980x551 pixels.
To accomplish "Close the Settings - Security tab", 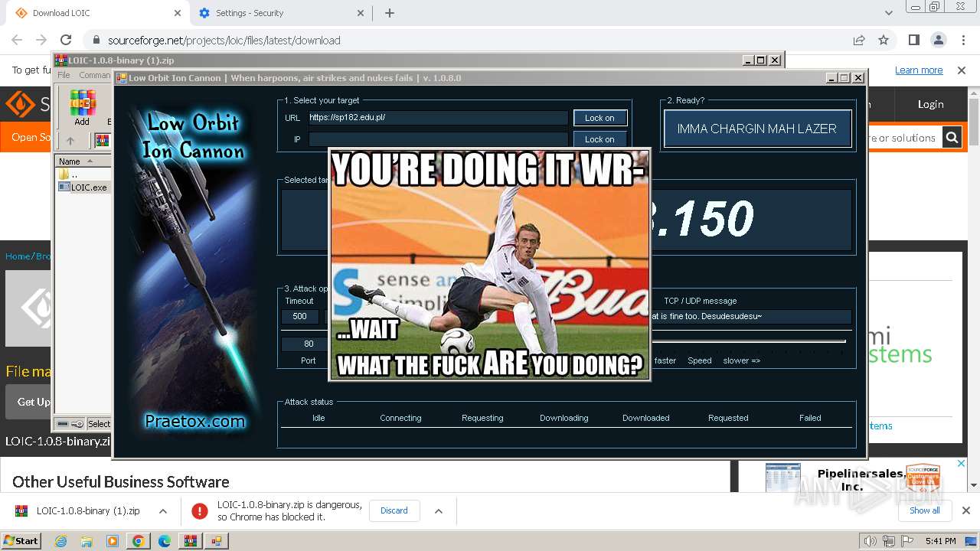I will 361,13.
